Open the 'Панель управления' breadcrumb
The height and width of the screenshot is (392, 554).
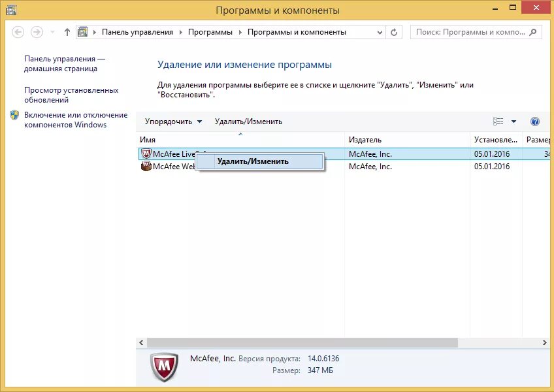[137, 32]
